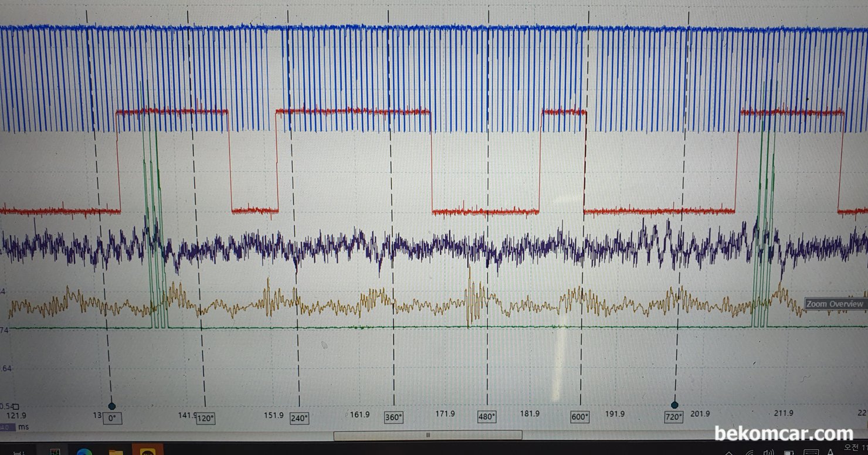Click the channel axis offset handle box
The width and height of the screenshot is (868, 455).
(x=16, y=406)
